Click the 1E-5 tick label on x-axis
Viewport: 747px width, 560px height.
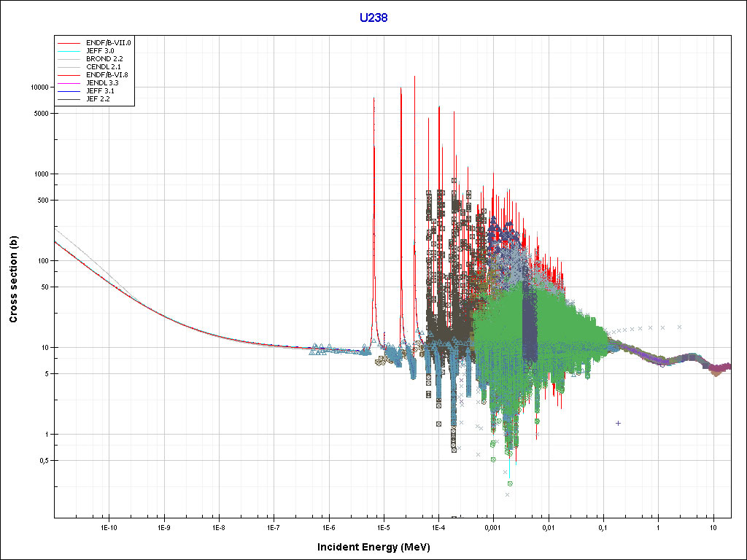[383, 526]
